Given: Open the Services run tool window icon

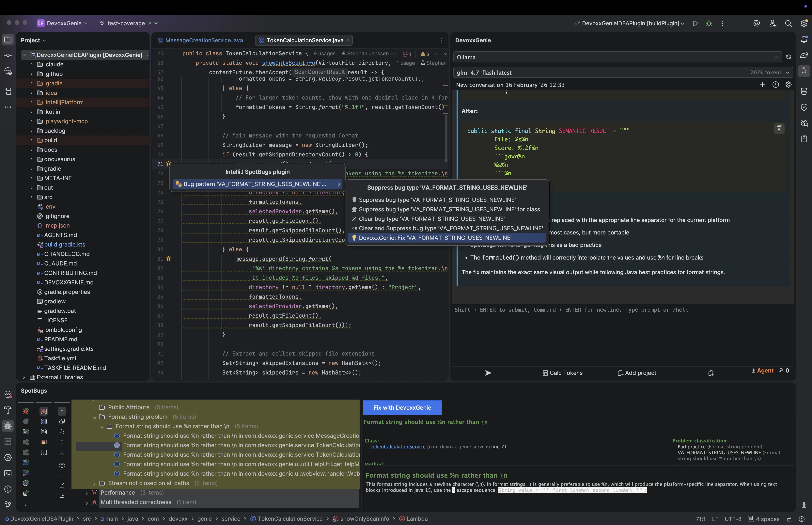Looking at the screenshot, I should pos(8,457).
